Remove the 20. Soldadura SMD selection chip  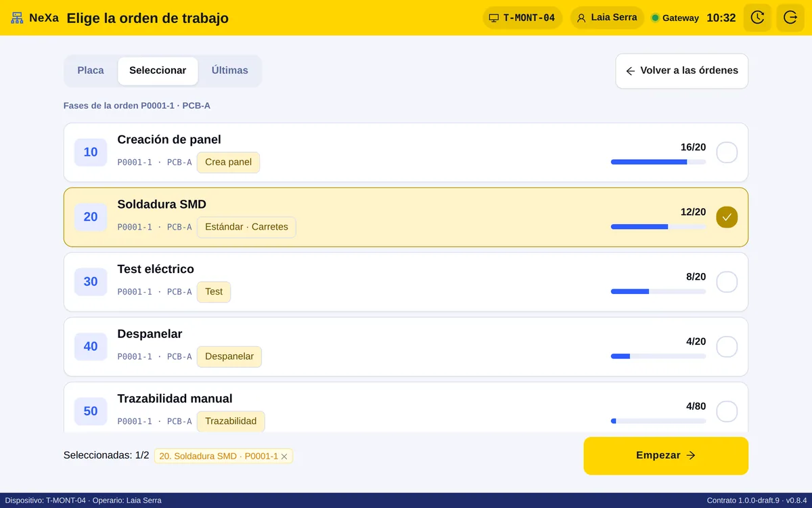[x=284, y=457]
